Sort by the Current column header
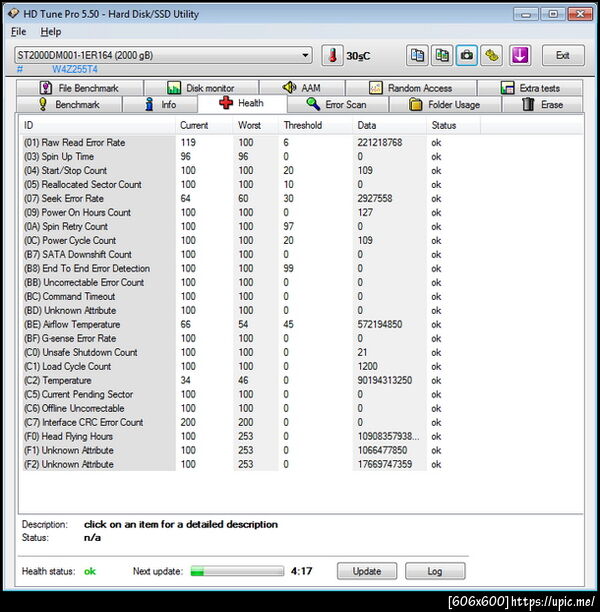Viewport: 600px width, 612px height. (x=205, y=125)
